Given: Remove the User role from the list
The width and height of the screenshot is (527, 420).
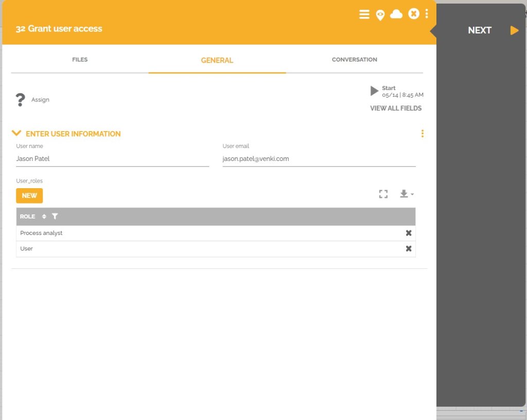Looking at the screenshot, I should click(x=409, y=249).
